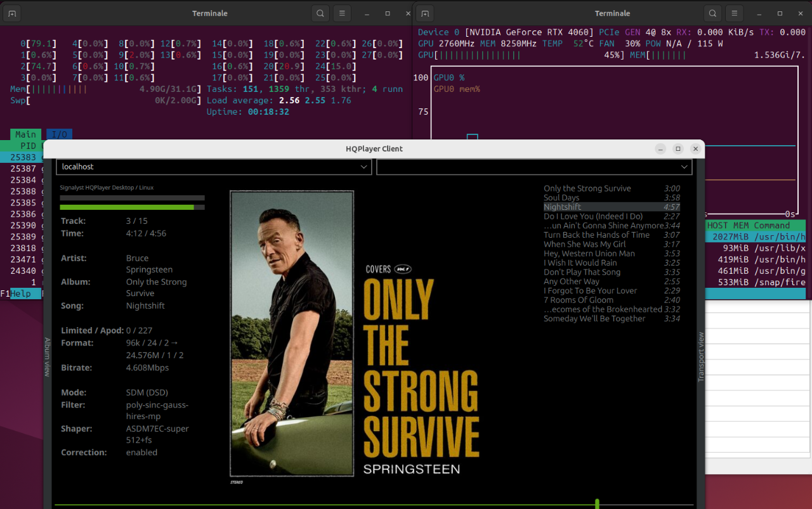Open hamburger menu in left Terminale window
Viewport: 812px width, 509px height.
[342, 13]
